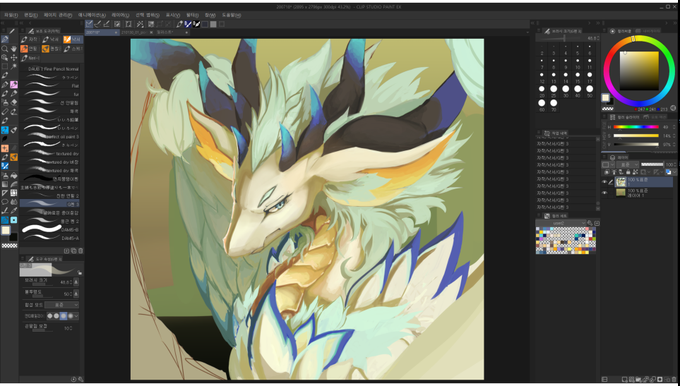Open the 레이어 menu
This screenshot has width=680, height=386.
(x=120, y=15)
